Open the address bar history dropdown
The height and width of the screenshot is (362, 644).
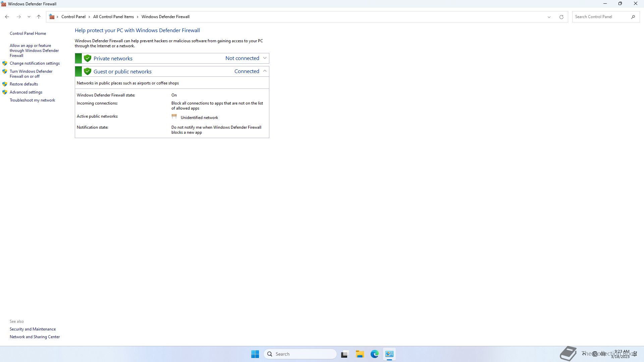(x=549, y=17)
